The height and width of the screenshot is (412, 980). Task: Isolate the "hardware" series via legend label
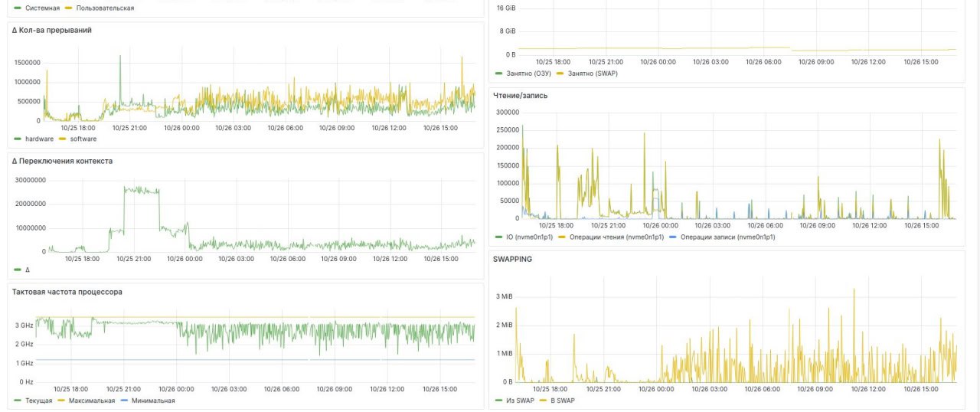(x=39, y=139)
